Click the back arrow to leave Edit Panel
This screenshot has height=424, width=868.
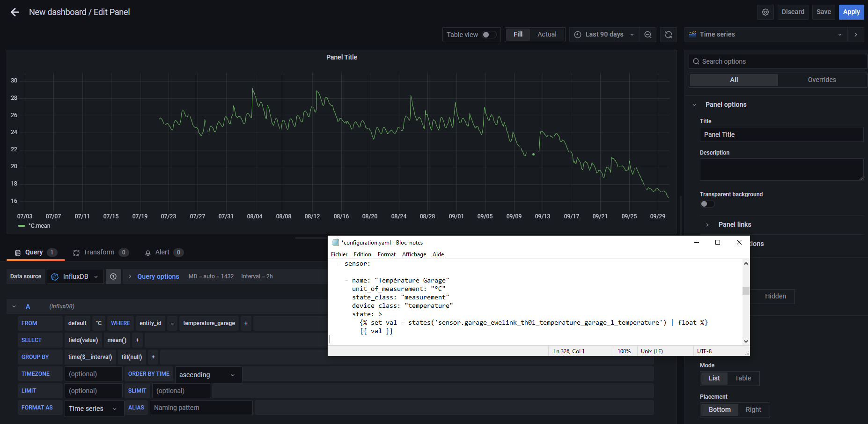click(15, 12)
